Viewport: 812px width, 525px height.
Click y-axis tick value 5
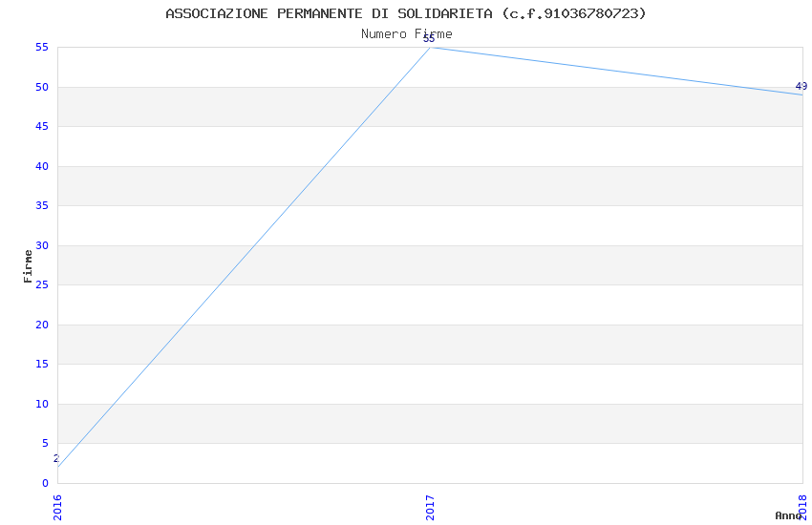tap(46, 443)
